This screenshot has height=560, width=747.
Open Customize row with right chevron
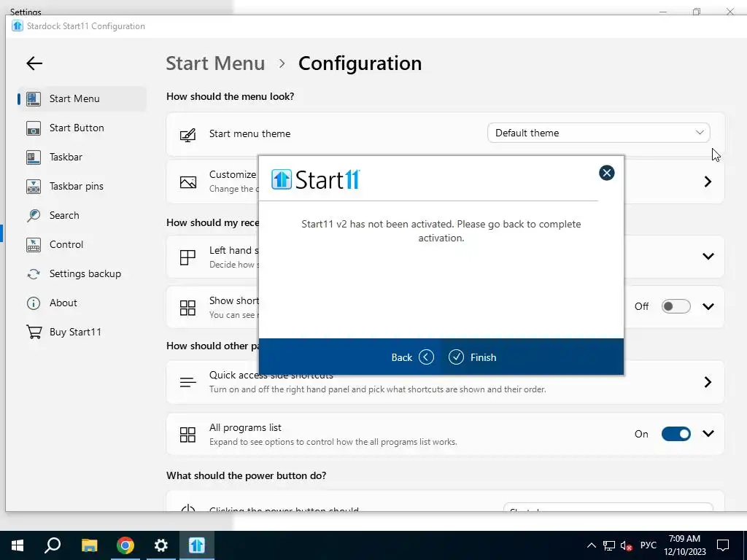[708, 182]
